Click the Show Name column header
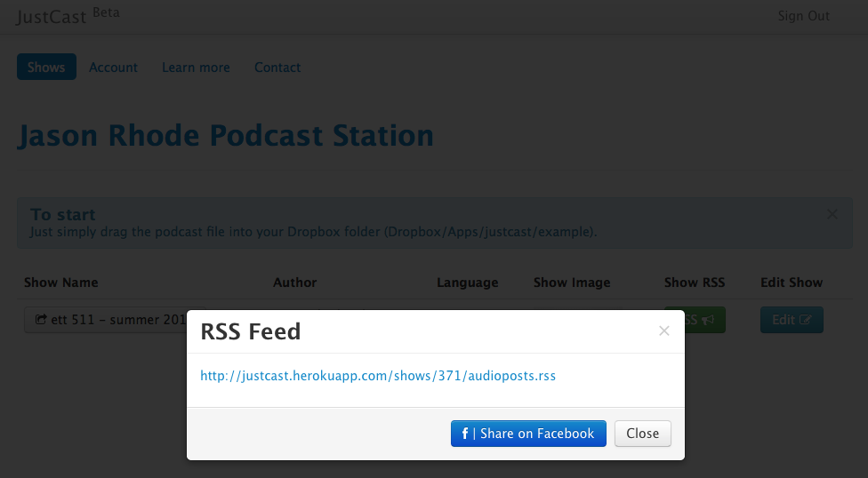The width and height of the screenshot is (868, 478). tap(60, 283)
